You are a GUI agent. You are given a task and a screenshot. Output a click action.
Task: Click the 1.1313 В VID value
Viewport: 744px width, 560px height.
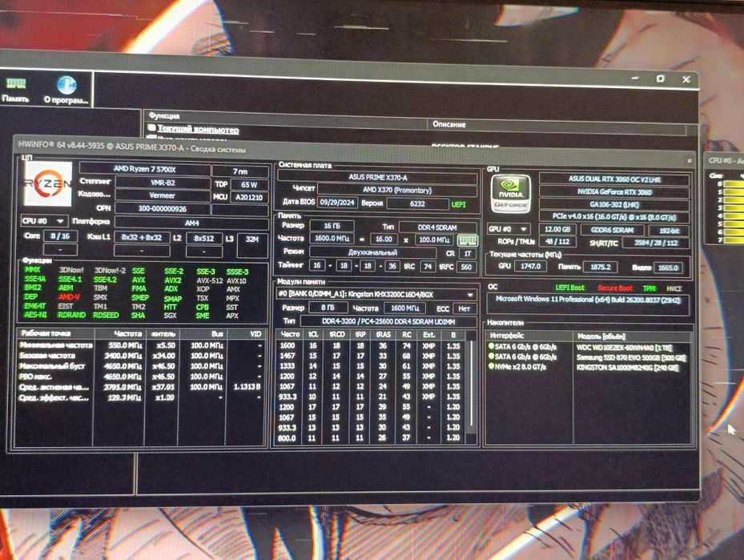tap(247, 386)
